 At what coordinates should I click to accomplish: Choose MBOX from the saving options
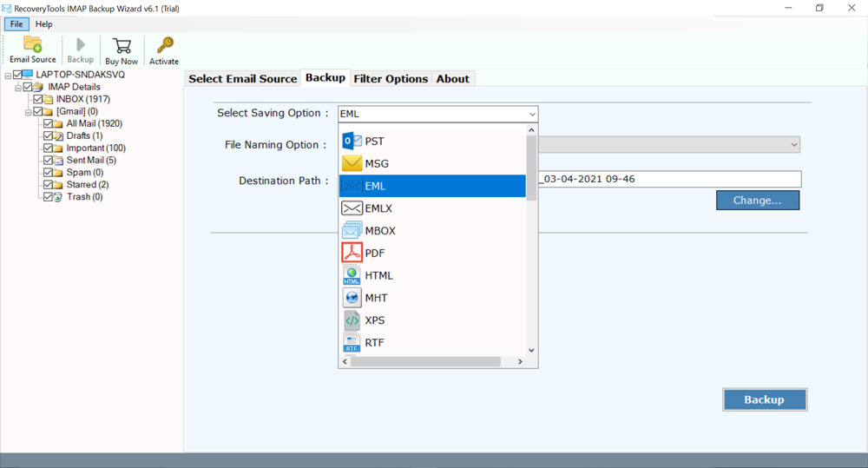point(432,230)
